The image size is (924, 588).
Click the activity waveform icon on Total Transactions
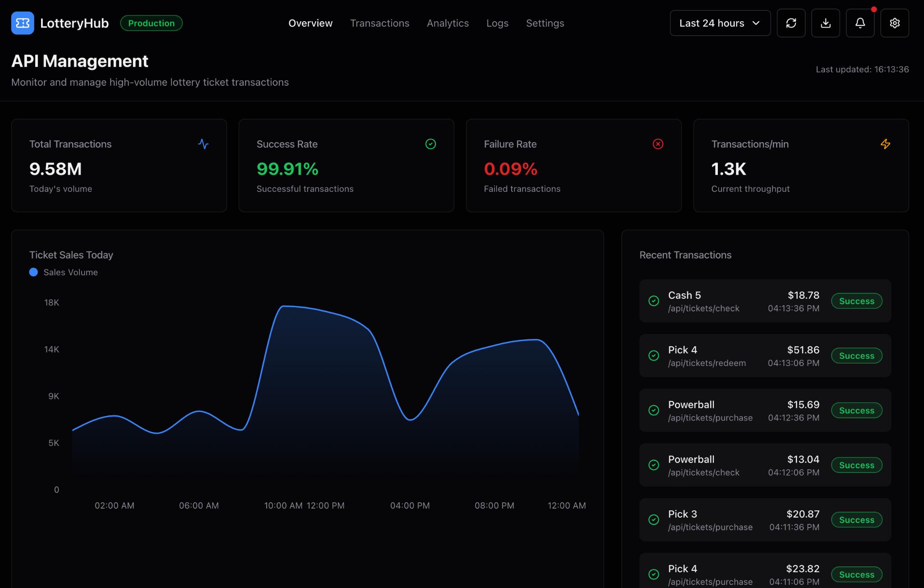click(x=203, y=144)
